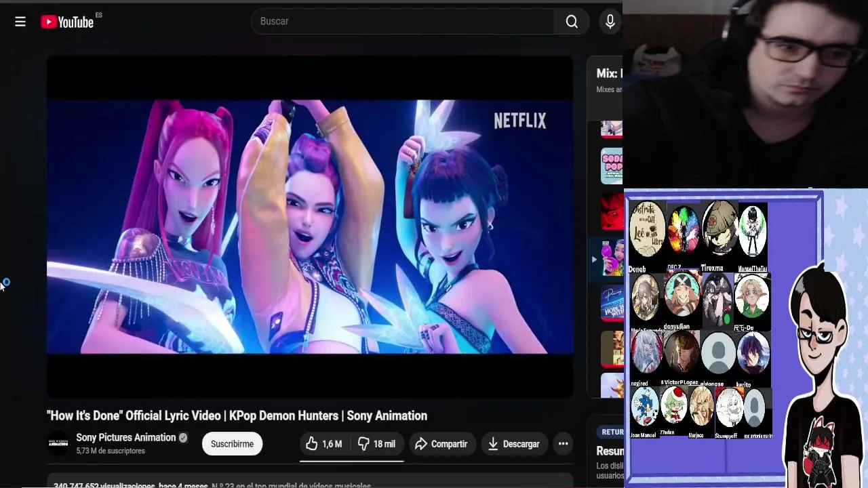Share the video with Compartir

441,444
